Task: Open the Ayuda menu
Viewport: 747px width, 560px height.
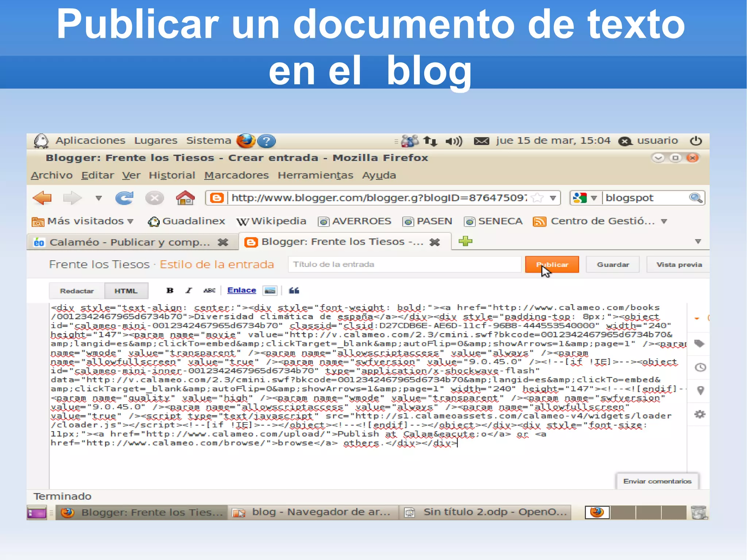Action: coord(379,175)
